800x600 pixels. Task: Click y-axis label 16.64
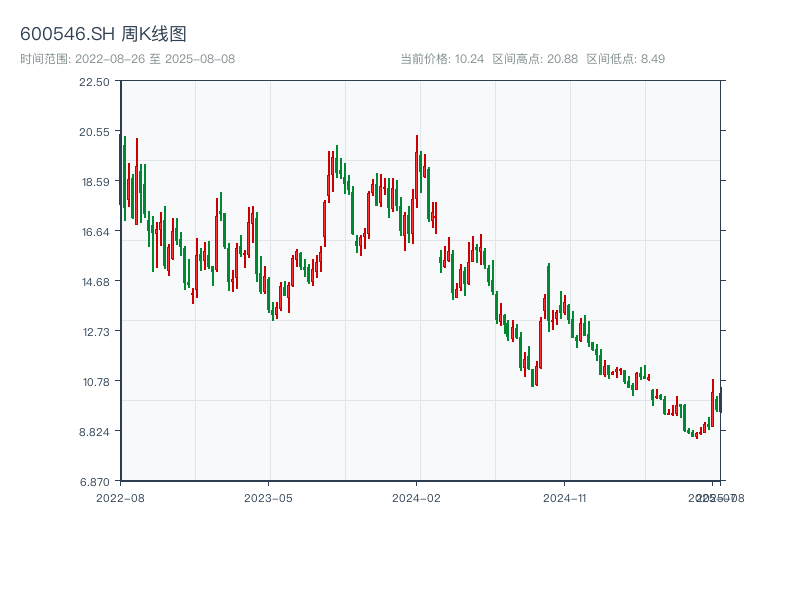[95, 232]
